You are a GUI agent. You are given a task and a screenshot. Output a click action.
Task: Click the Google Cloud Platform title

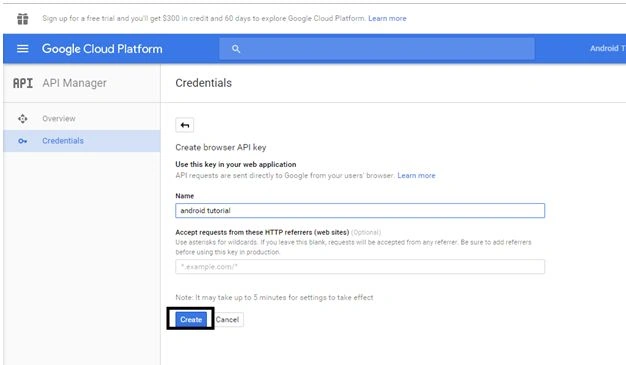[x=102, y=49]
